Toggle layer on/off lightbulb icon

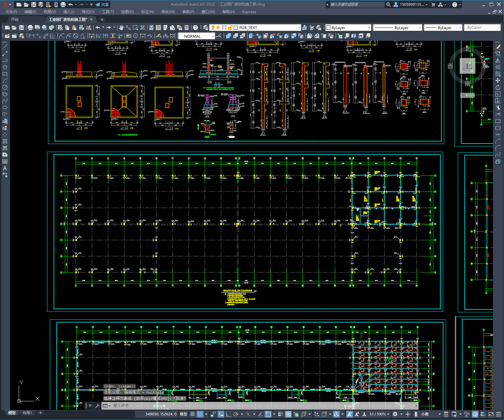[x=213, y=28]
